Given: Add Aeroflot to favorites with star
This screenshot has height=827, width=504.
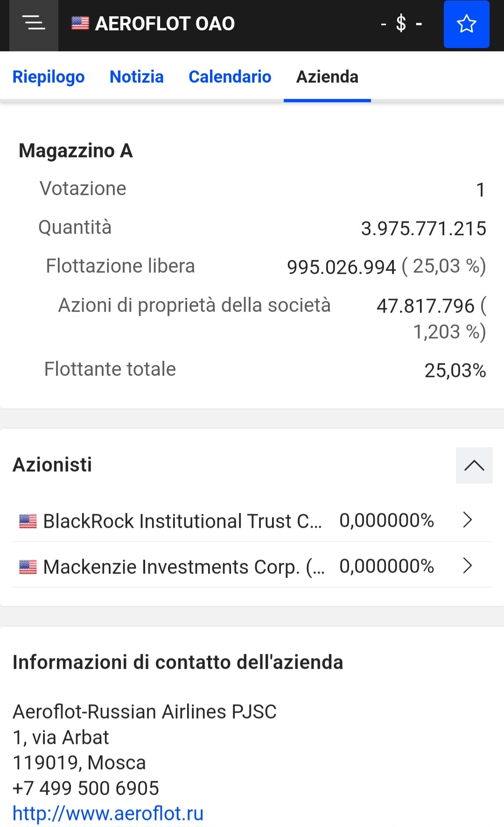Looking at the screenshot, I should click(x=466, y=24).
